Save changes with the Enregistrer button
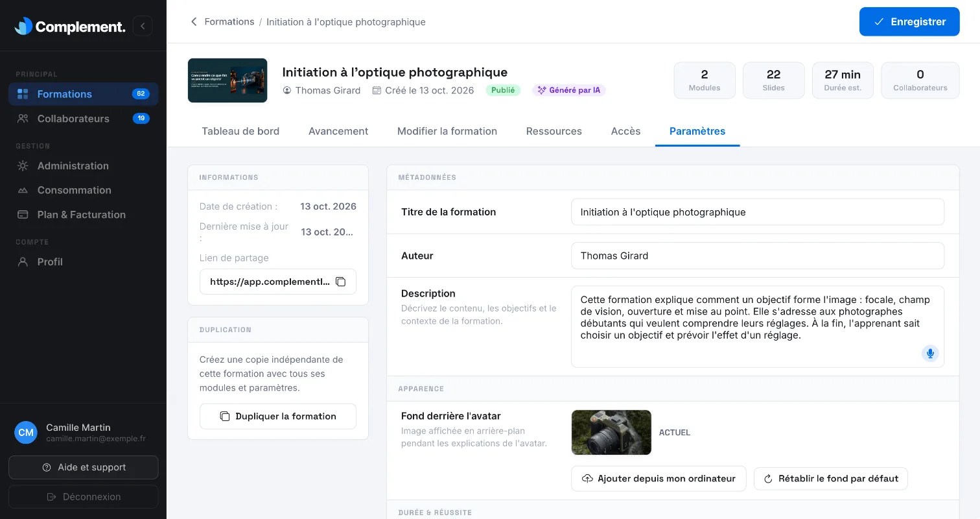 point(909,21)
